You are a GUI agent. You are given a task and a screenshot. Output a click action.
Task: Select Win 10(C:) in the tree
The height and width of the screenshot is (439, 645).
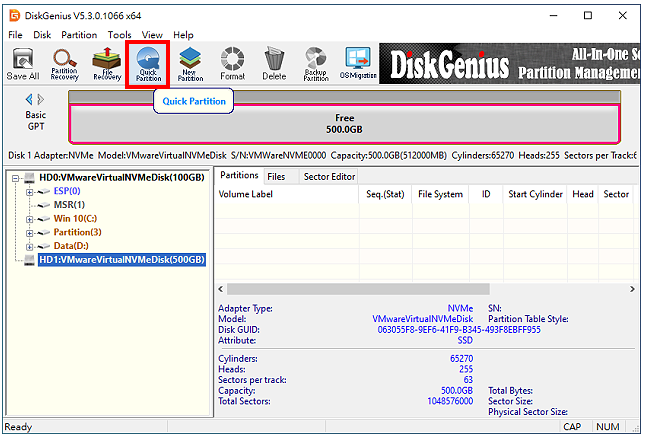pos(75,218)
